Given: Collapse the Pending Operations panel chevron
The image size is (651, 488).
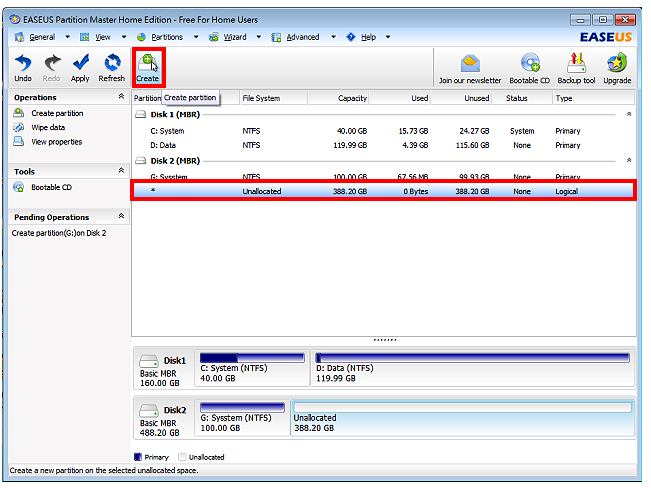Looking at the screenshot, I should point(121,216).
